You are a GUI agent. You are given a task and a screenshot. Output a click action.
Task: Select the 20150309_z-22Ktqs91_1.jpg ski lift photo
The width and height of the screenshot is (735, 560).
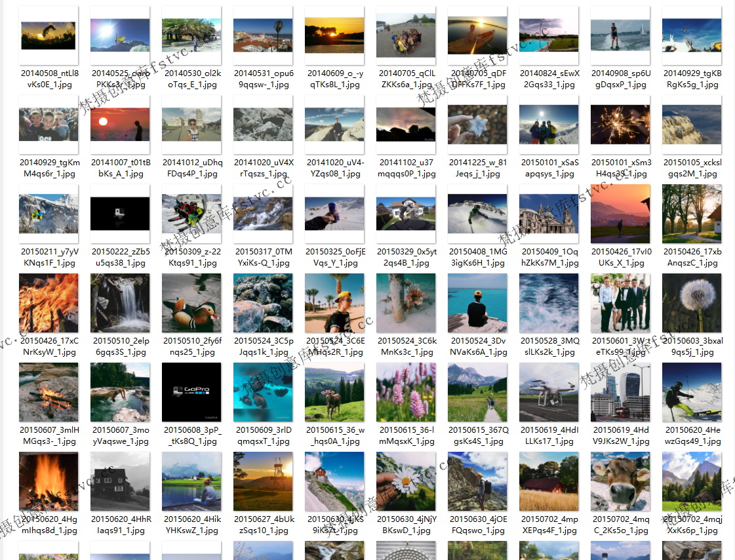click(191, 214)
